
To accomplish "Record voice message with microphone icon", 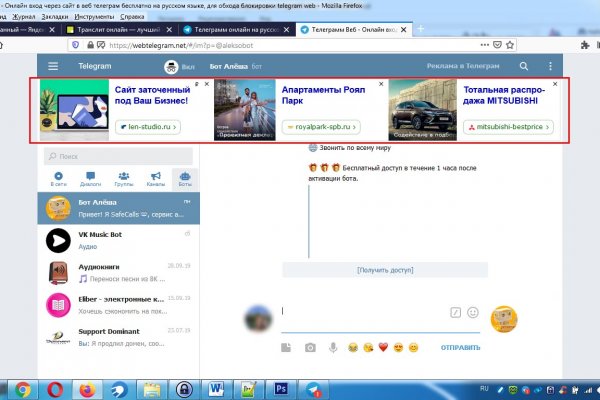I will point(332,347).
